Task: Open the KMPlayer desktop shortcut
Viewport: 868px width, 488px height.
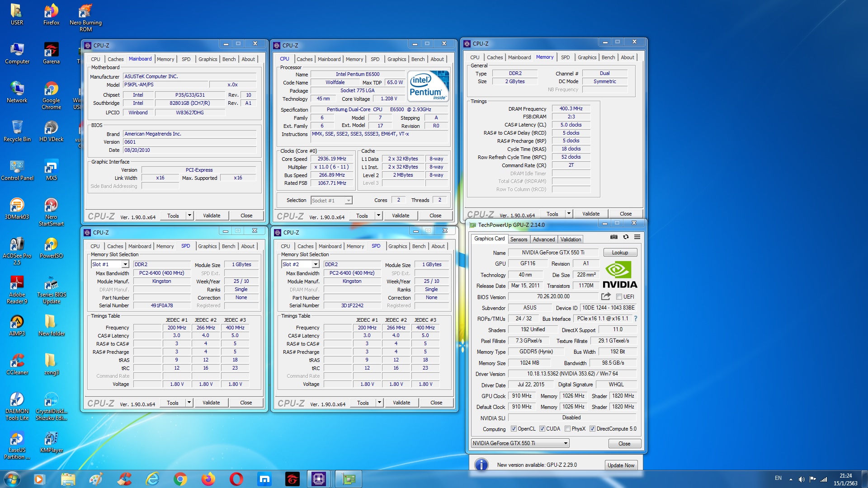Action: (x=51, y=442)
